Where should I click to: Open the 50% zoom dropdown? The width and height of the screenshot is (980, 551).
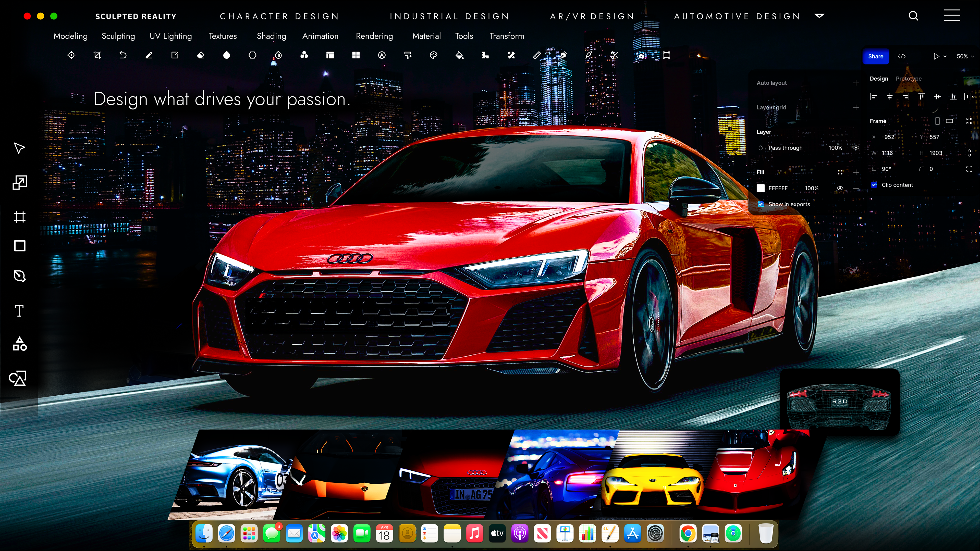[965, 56]
